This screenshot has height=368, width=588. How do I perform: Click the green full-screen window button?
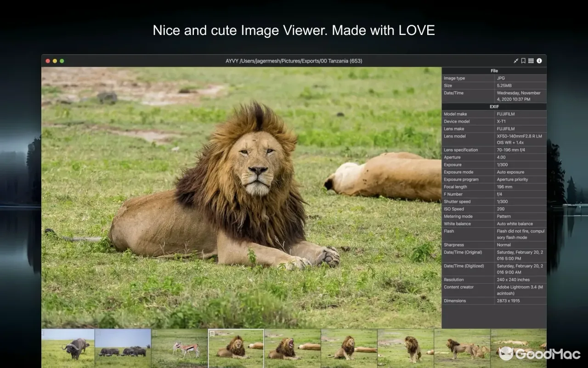pyautogui.click(x=62, y=61)
